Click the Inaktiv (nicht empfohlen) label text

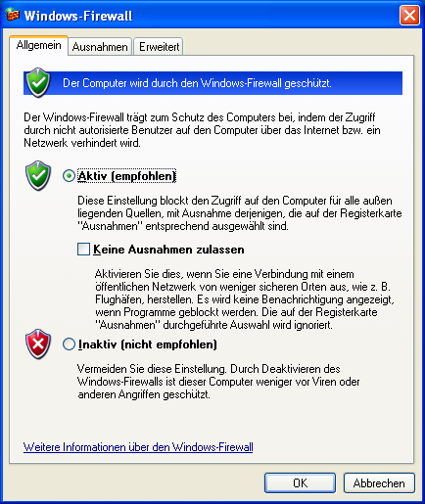148,344
